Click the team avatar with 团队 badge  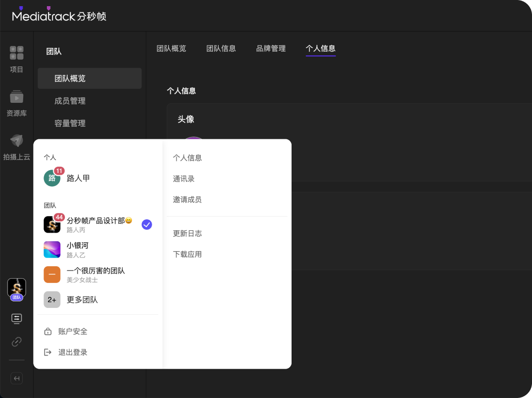[17, 289]
